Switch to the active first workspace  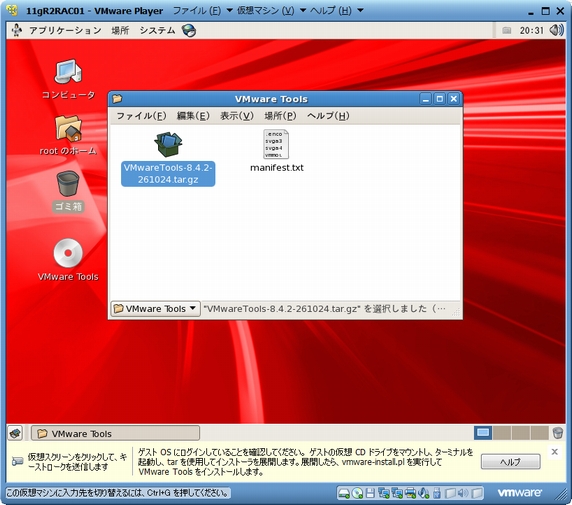(x=483, y=433)
